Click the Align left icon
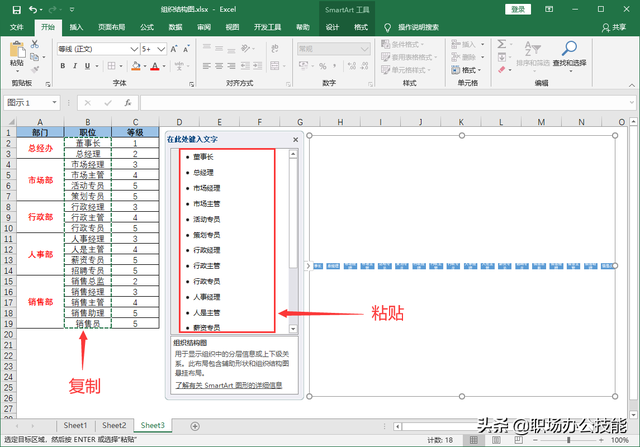 (207, 66)
